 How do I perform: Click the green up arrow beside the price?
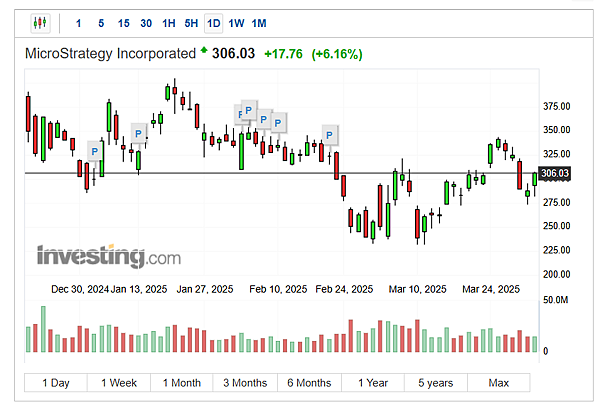[204, 49]
